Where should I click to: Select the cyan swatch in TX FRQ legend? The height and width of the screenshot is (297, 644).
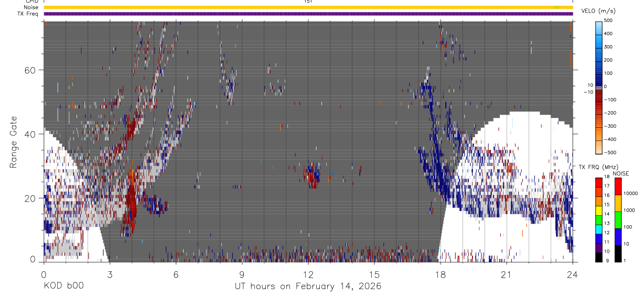(598, 229)
